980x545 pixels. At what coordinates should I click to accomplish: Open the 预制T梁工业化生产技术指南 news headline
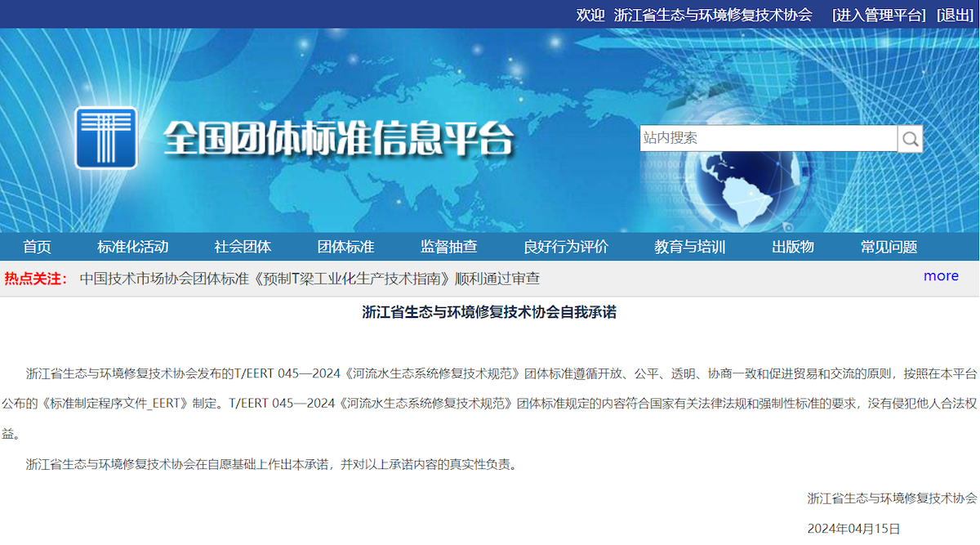[310, 279]
